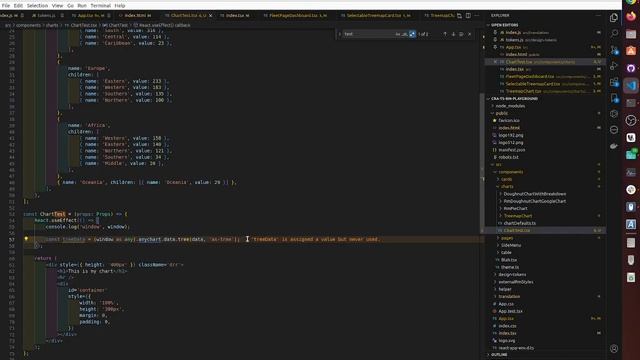The width and height of the screenshot is (640, 360).
Task: Open editor more actions ellipsis
Action: click(x=477, y=16)
